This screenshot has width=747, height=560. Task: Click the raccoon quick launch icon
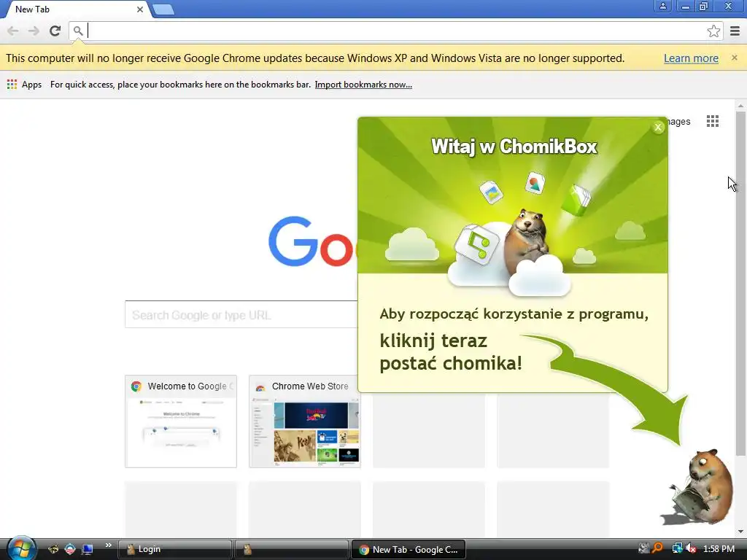click(54, 549)
